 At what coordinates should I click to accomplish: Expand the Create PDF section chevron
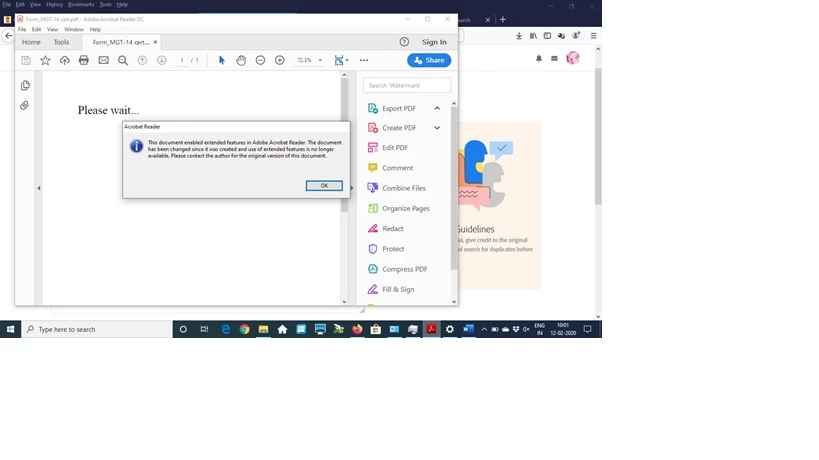coord(437,128)
